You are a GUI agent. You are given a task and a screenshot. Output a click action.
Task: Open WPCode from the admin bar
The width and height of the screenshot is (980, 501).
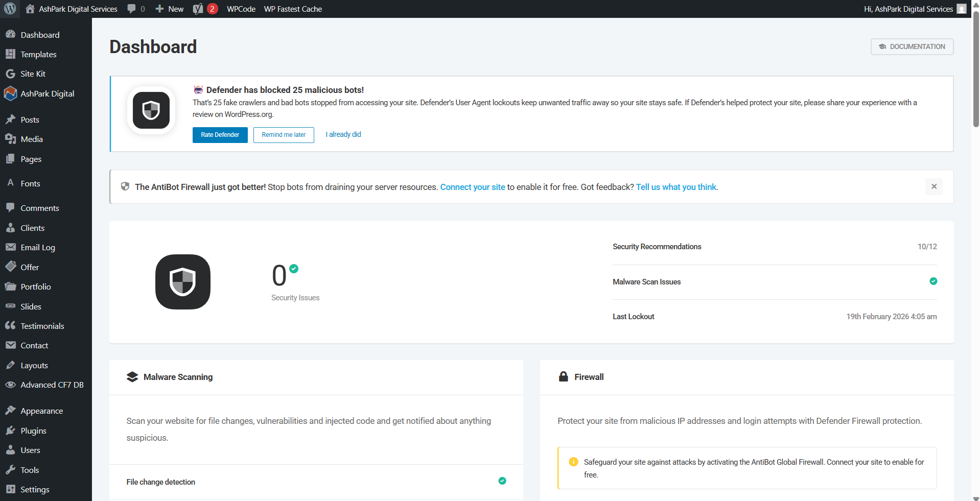click(241, 9)
